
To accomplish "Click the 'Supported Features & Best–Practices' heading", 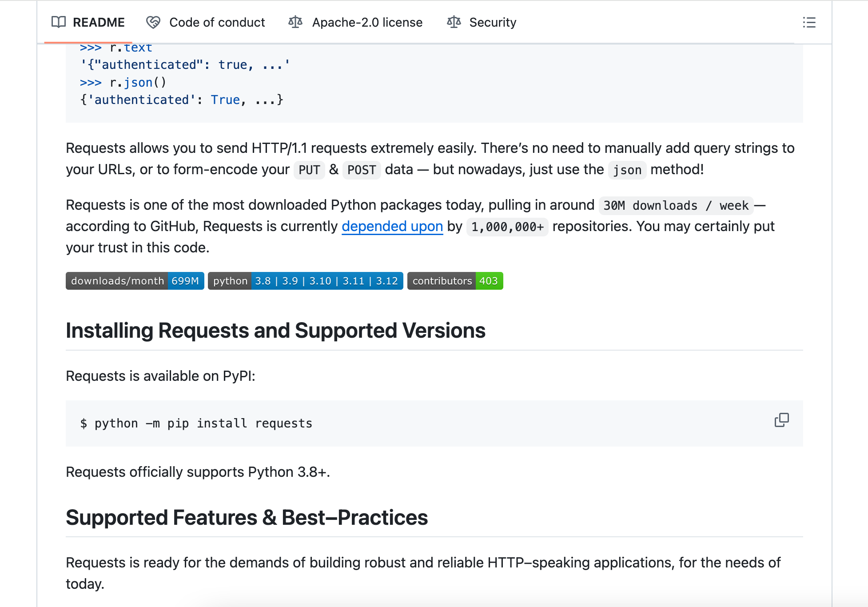I will click(247, 518).
